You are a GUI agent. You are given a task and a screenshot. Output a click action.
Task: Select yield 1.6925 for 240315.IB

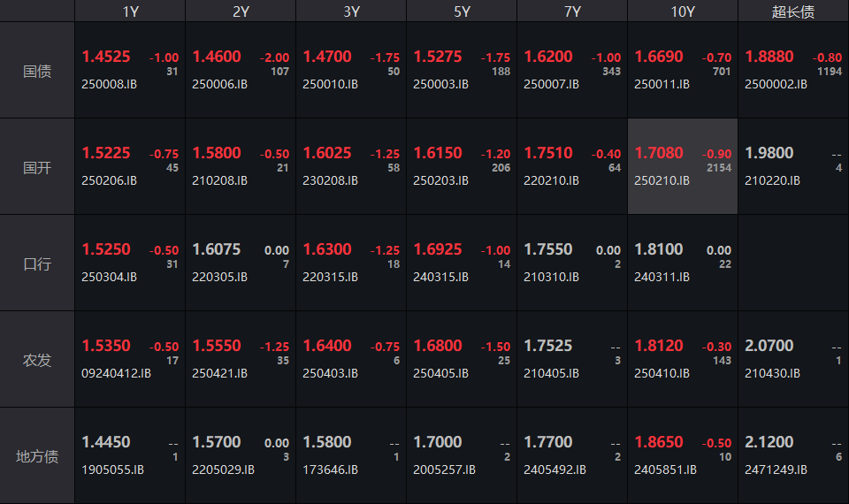pos(438,249)
